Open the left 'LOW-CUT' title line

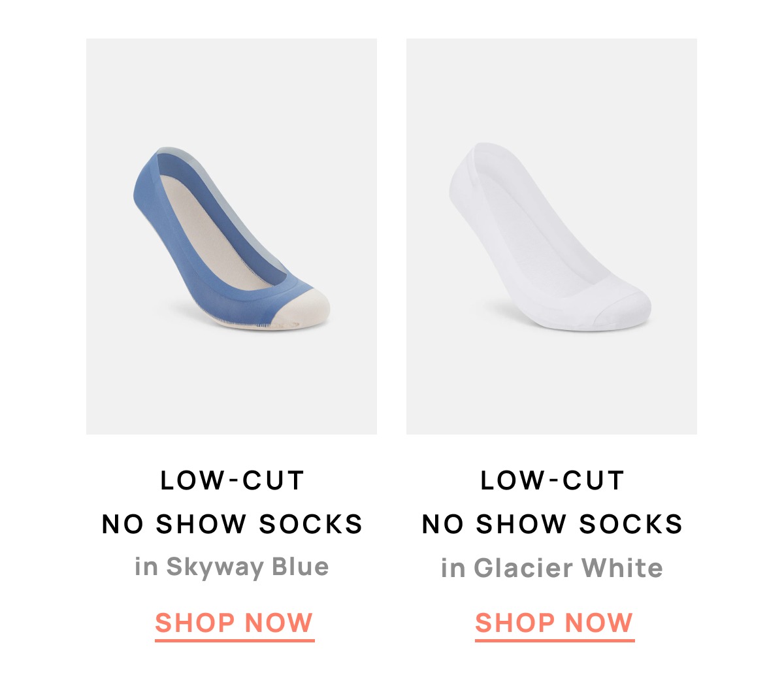232,481
